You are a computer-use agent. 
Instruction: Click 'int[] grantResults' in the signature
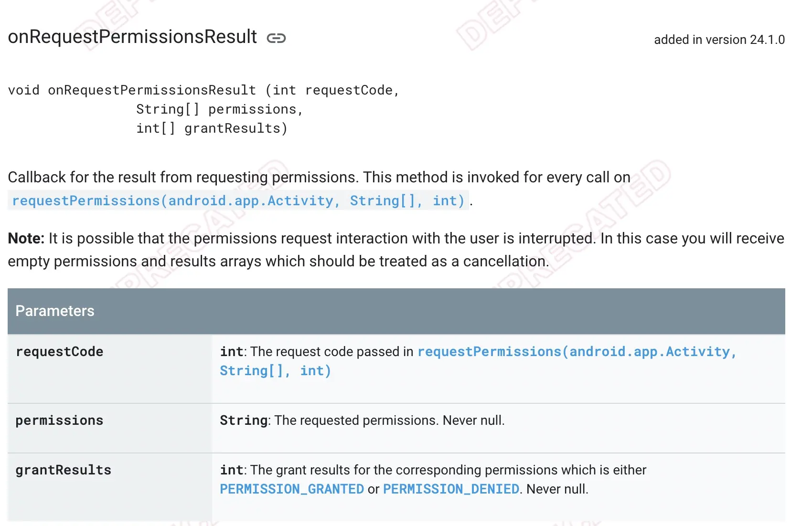[x=212, y=129]
